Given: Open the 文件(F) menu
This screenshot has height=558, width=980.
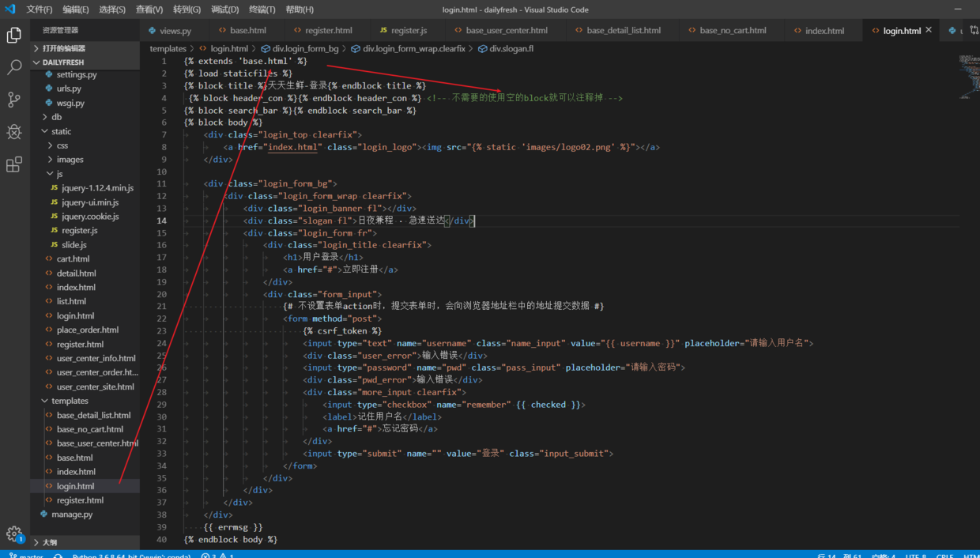Looking at the screenshot, I should (40, 9).
